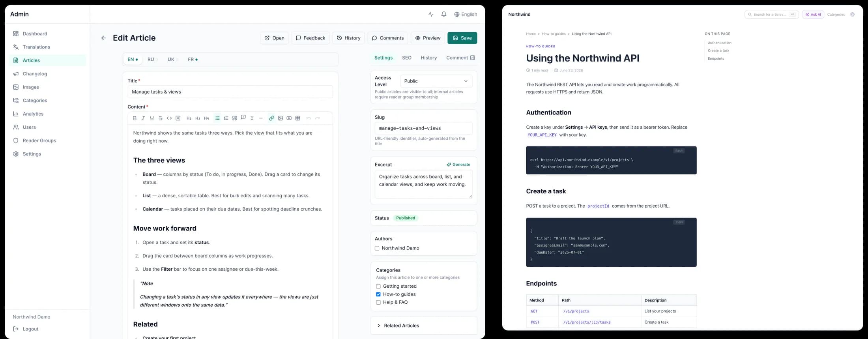This screenshot has width=868, height=339.
Task: Generate an excerpt with the Generate button
Action: 458,165
